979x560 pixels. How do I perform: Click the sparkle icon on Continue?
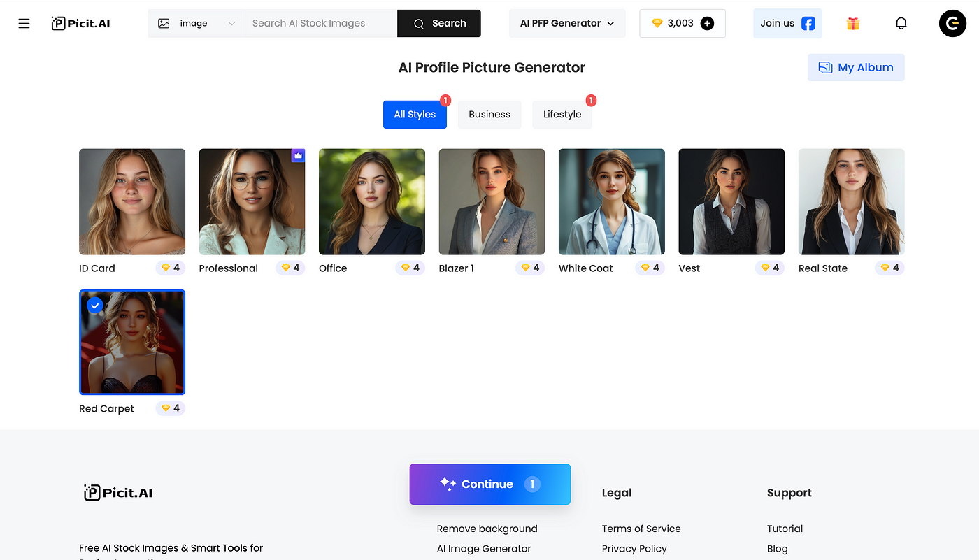448,484
